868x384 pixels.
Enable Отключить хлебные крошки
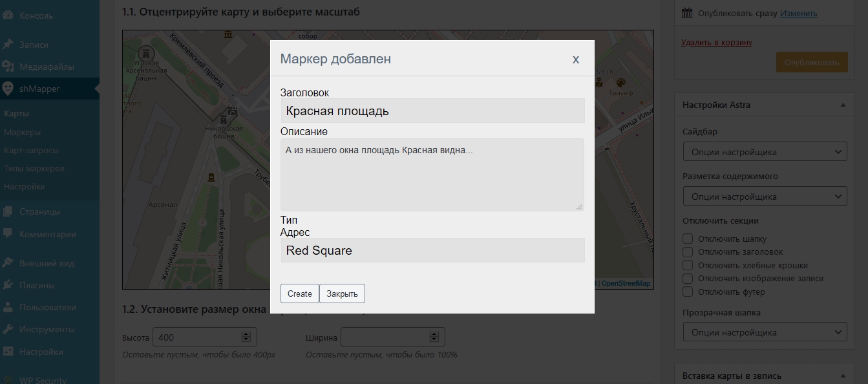[x=688, y=265]
